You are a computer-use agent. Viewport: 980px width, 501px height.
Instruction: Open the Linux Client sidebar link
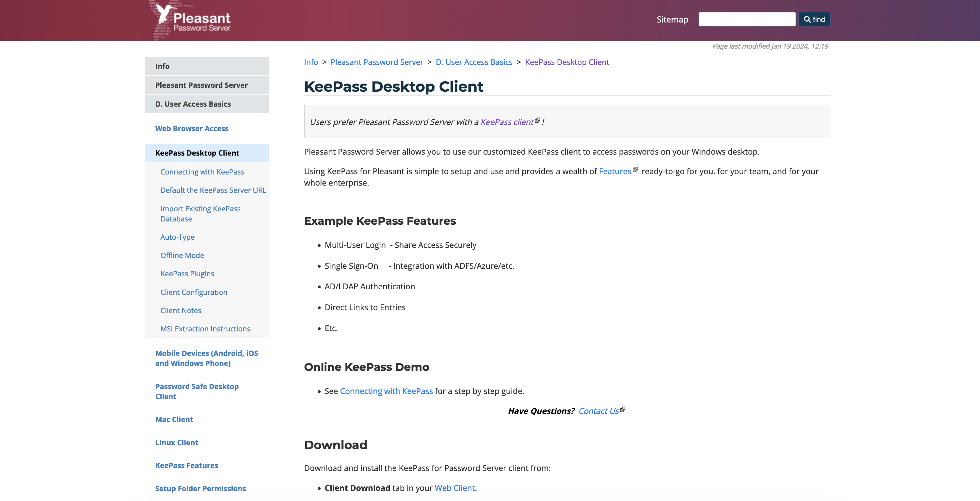[177, 443]
